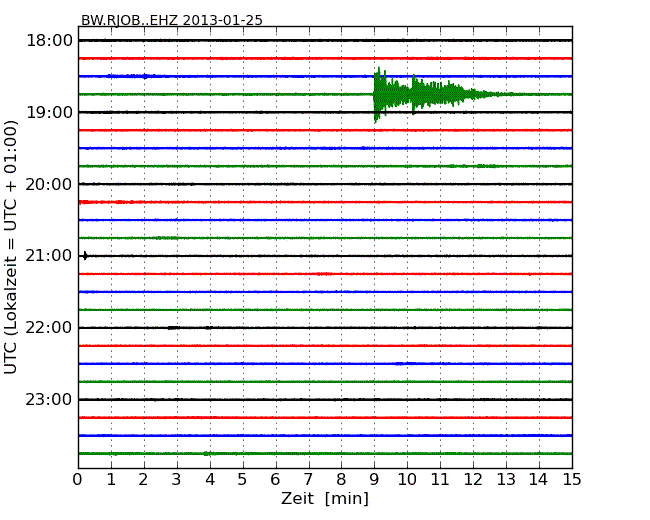This screenshot has height=520, width=650.
Task: Click x-axis tick label 3
Action: tap(177, 479)
